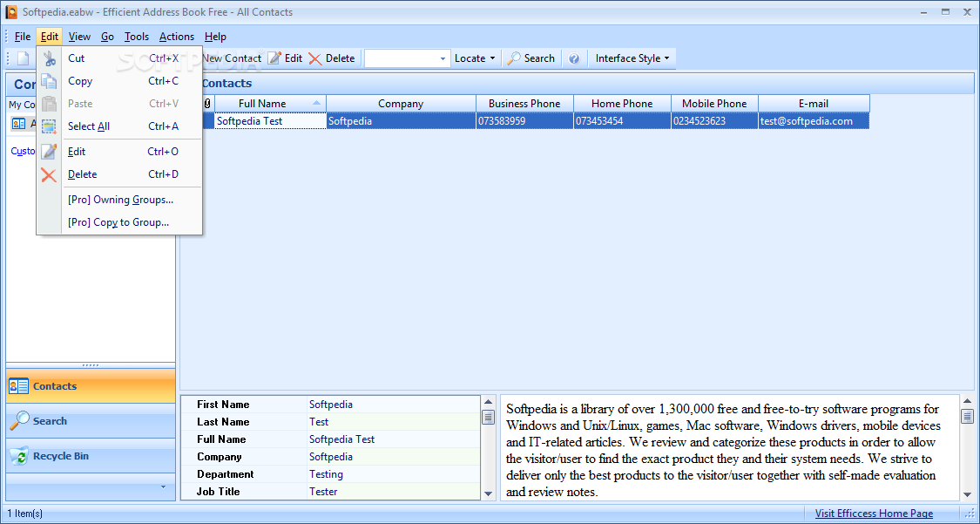
Task: Click home phone 073453454 cell
Action: (622, 120)
